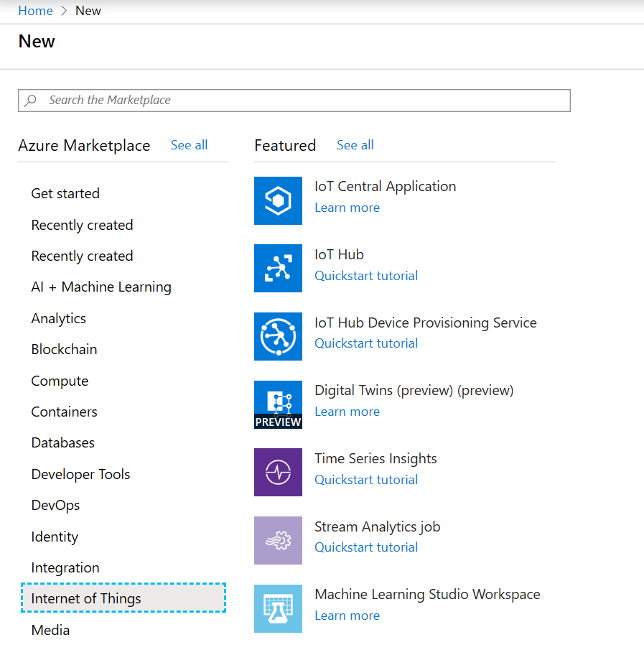
Task: Select the IoT Hub Device Provisioning Service icon
Action: tap(278, 336)
